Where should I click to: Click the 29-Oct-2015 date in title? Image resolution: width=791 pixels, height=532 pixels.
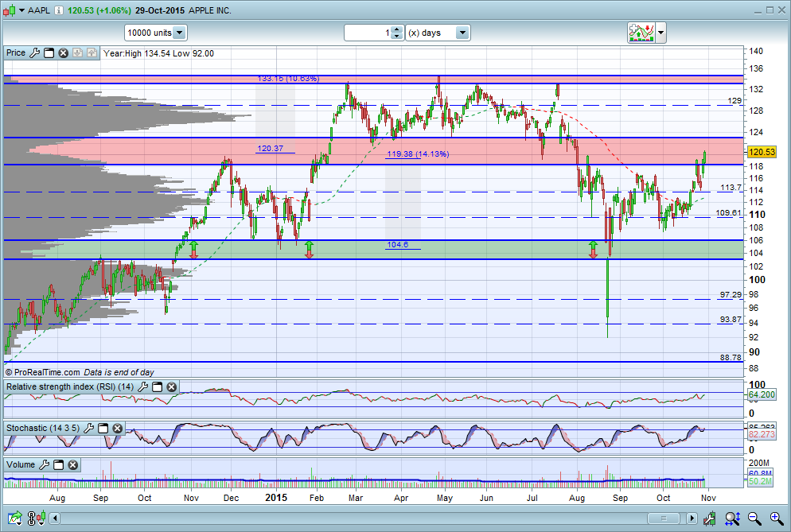coord(159,10)
